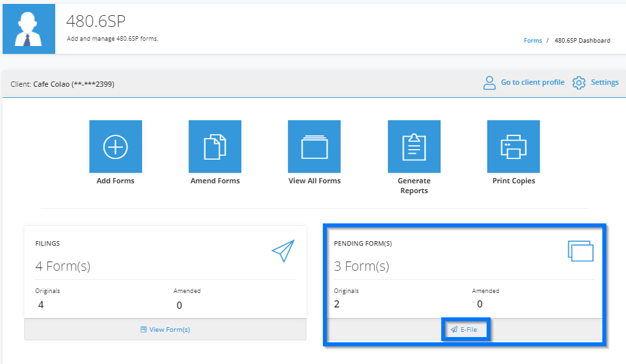Click the E-File button under Pending Forms

click(464, 329)
